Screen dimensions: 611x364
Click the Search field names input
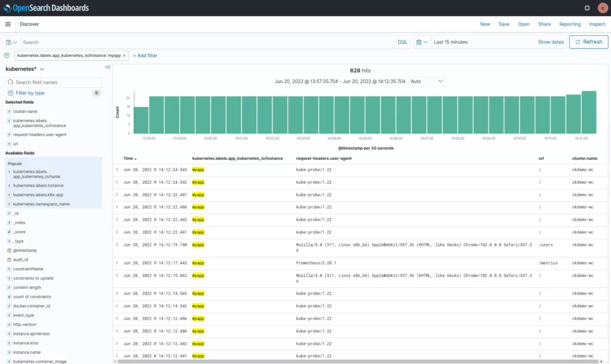click(57, 82)
